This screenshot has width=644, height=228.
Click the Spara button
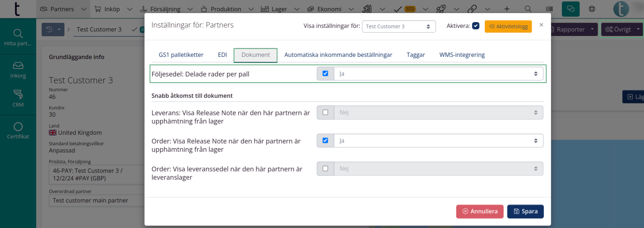pyautogui.click(x=525, y=211)
